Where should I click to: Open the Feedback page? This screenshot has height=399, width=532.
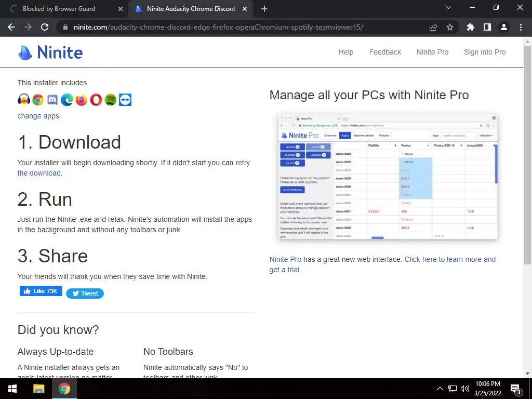(x=385, y=52)
